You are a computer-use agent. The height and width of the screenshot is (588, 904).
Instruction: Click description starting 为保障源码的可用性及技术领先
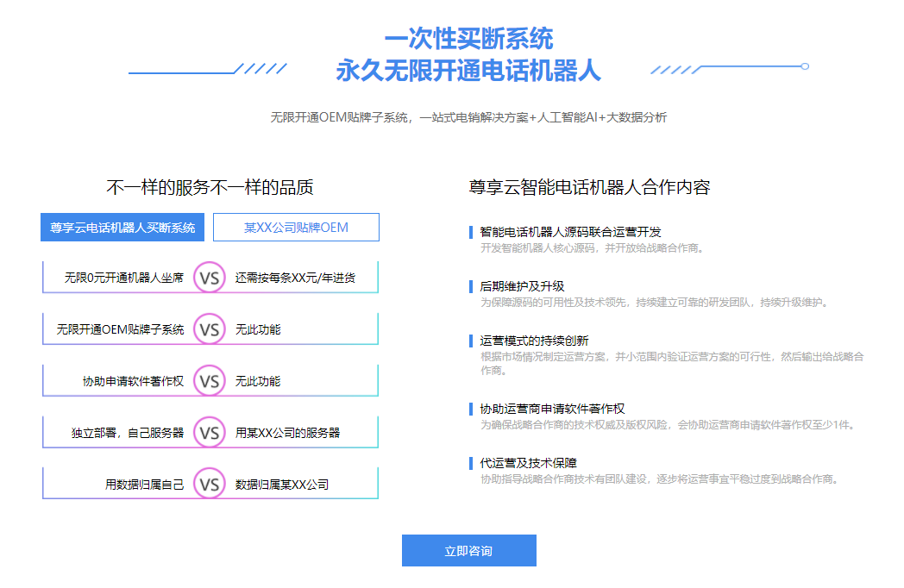click(655, 302)
